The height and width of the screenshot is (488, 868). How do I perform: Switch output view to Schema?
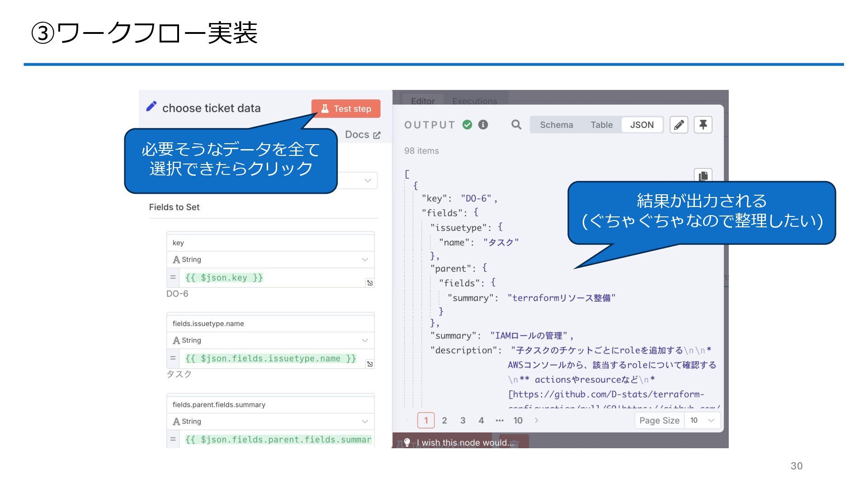click(557, 125)
